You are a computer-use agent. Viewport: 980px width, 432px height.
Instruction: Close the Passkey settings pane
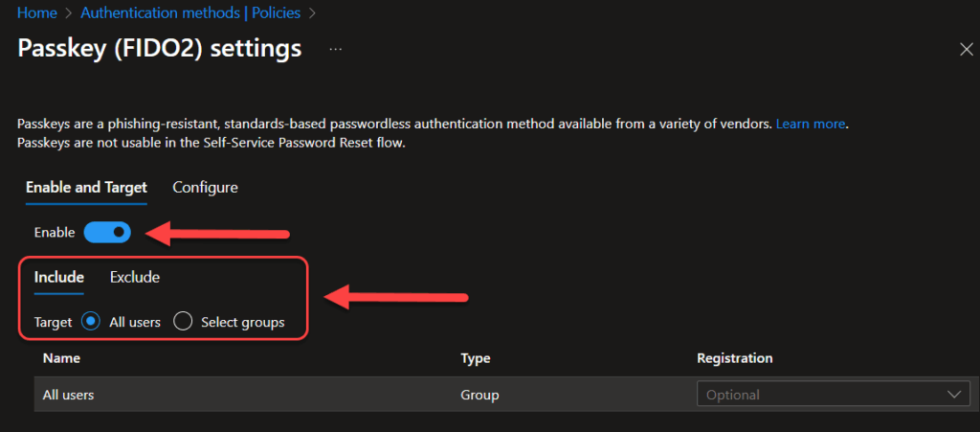tap(967, 50)
